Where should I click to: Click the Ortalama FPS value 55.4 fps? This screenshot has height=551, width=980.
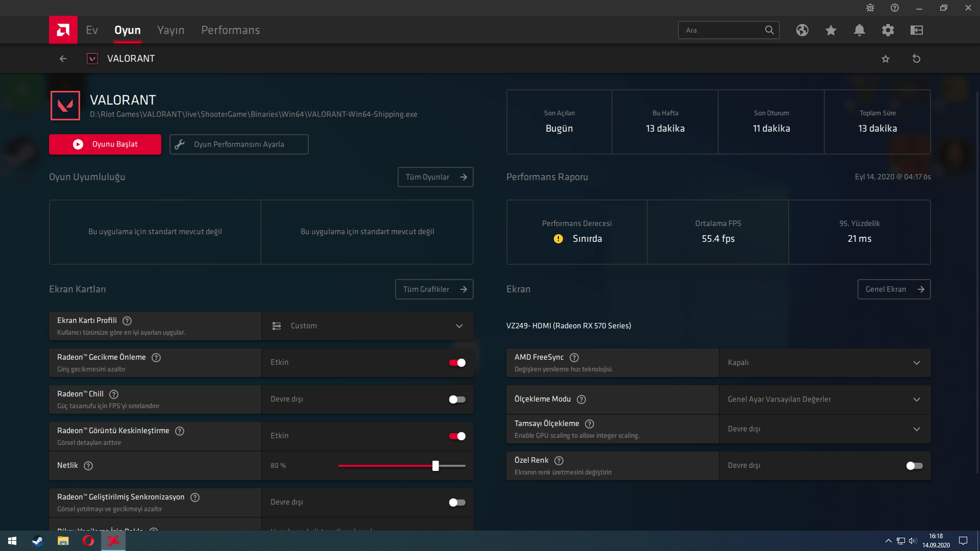click(x=718, y=239)
